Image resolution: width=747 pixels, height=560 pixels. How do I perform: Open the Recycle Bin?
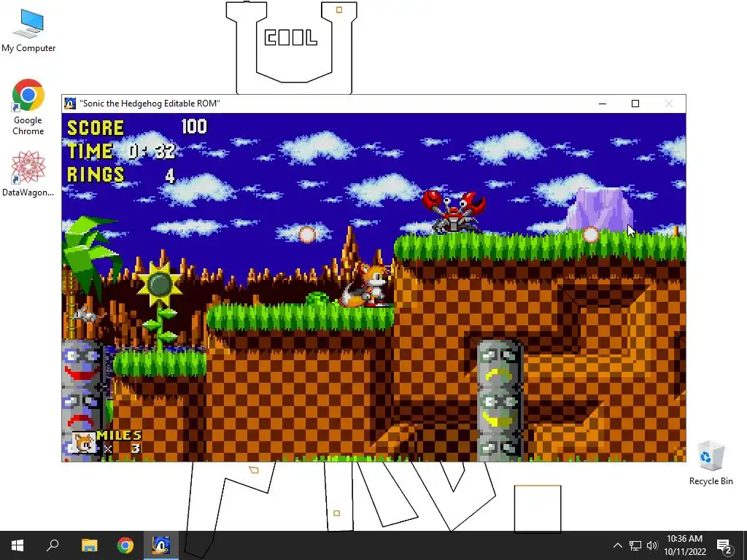pos(711,463)
